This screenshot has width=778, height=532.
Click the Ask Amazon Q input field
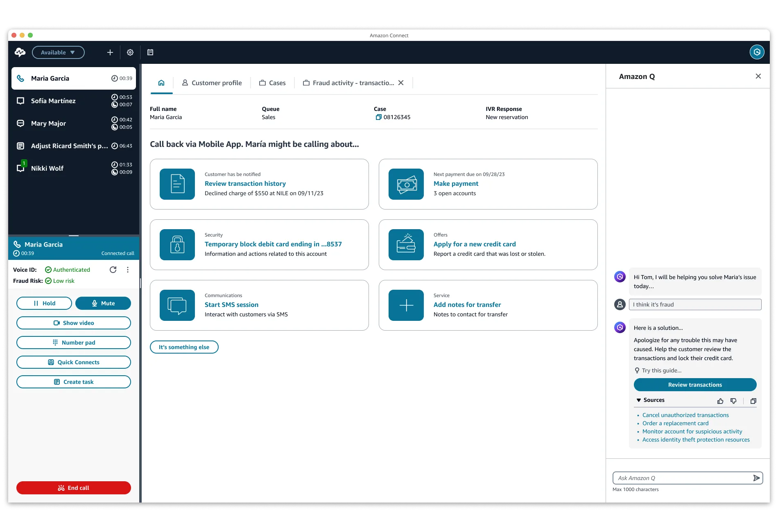tap(682, 478)
